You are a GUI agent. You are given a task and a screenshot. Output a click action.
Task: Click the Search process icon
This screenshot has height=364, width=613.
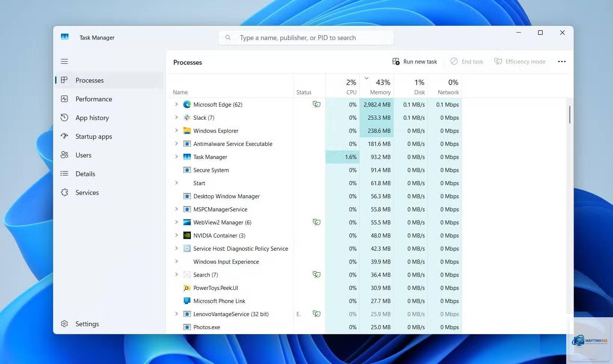point(187,275)
